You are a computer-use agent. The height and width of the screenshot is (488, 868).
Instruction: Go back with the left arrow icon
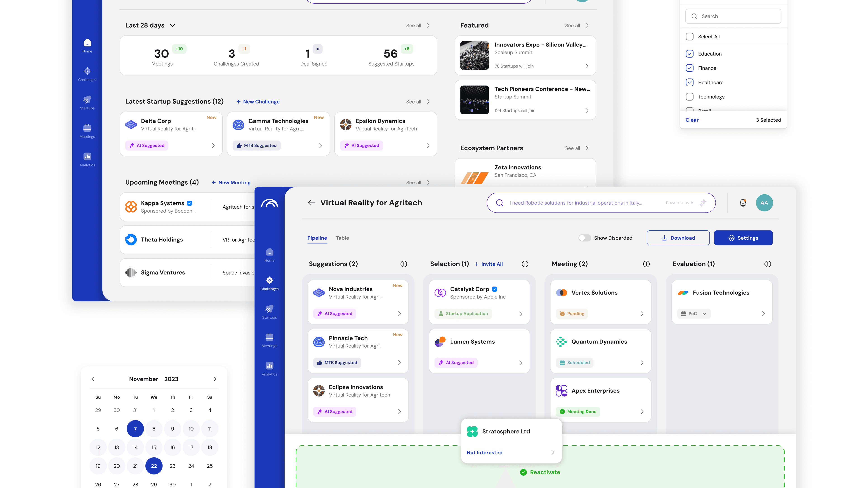311,203
